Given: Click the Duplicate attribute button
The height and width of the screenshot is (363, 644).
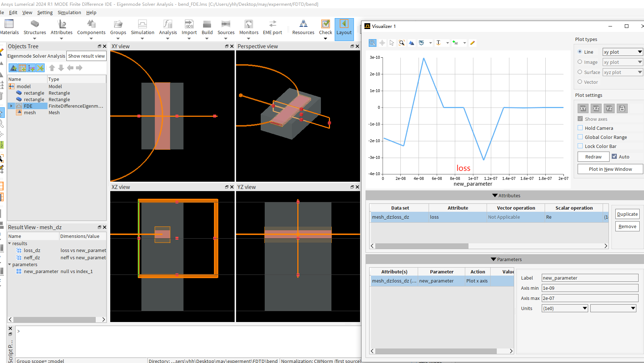Looking at the screenshot, I should coord(627,214).
